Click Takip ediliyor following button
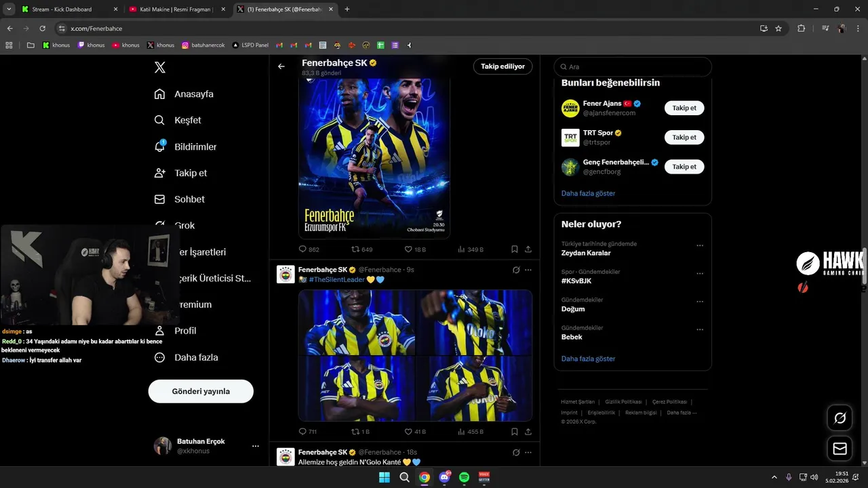Screen dimensions: 868x488 [502, 66]
